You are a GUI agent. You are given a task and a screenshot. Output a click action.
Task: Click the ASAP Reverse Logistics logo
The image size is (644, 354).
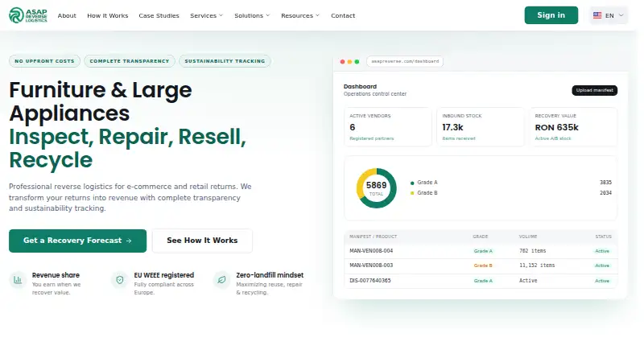28,15
